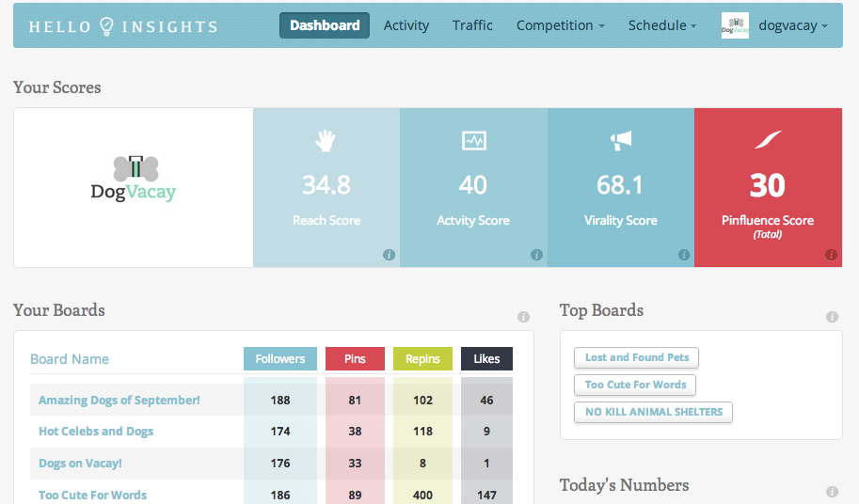859x504 pixels.
Task: Click likes value 46 for Amazing Dogs
Action: pyautogui.click(x=486, y=400)
